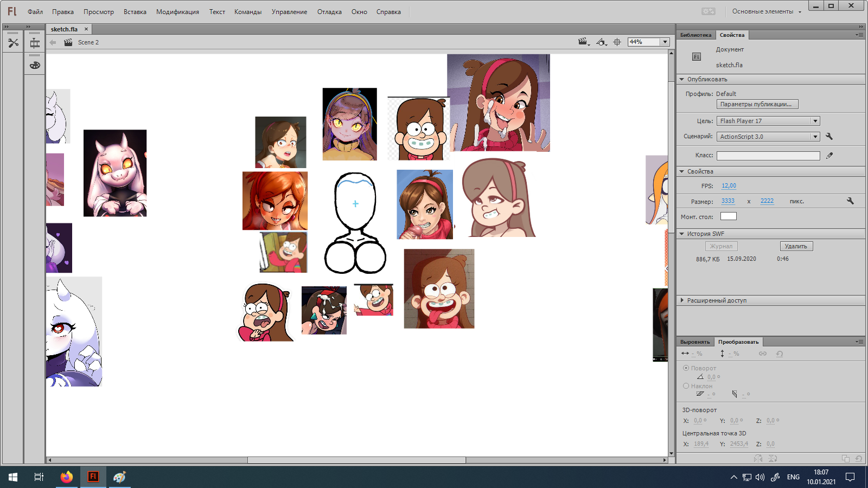Click the volume icon in the system tray
The image size is (868, 488).
pos(760,477)
